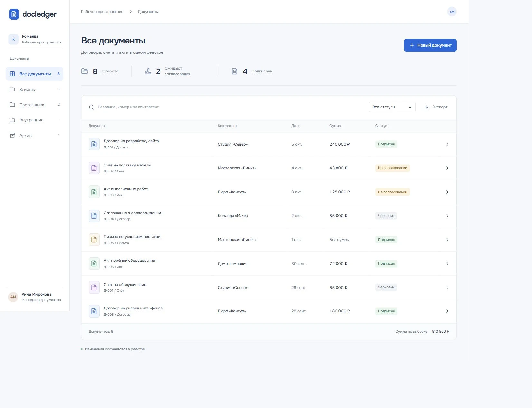Image resolution: width=532 pixels, height=408 pixels.
Task: Click the letter icon for Д-005 row
Action: pos(94,240)
